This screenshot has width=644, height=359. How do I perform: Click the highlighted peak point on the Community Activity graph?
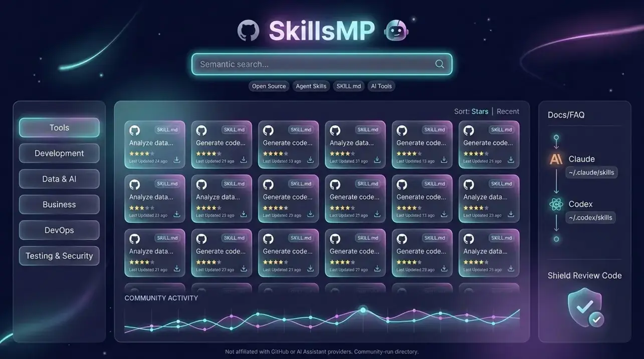click(x=362, y=310)
